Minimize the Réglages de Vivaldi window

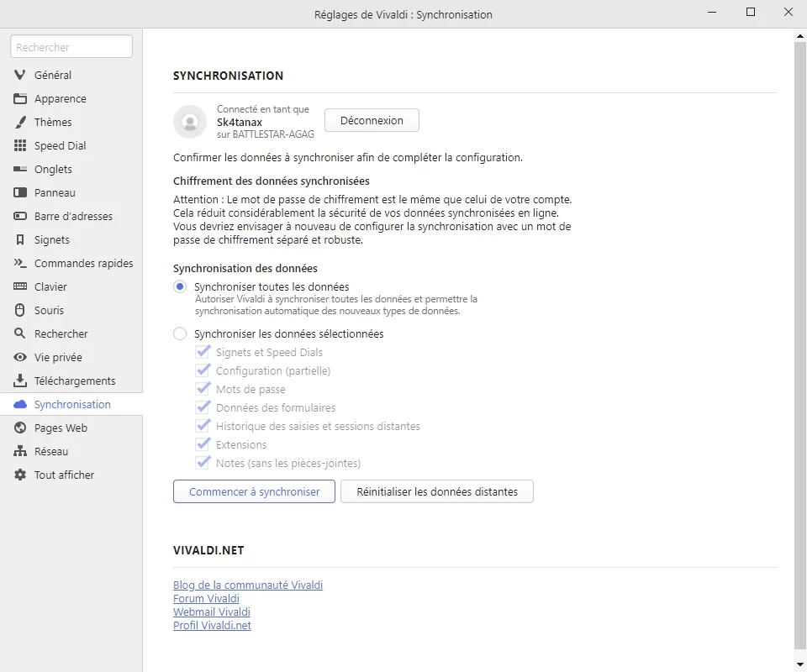pos(712,12)
